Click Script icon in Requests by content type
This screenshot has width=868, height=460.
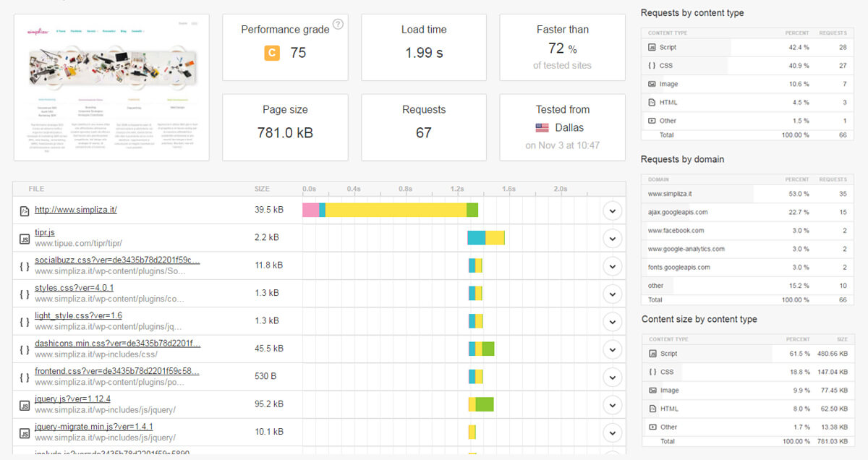click(x=652, y=47)
